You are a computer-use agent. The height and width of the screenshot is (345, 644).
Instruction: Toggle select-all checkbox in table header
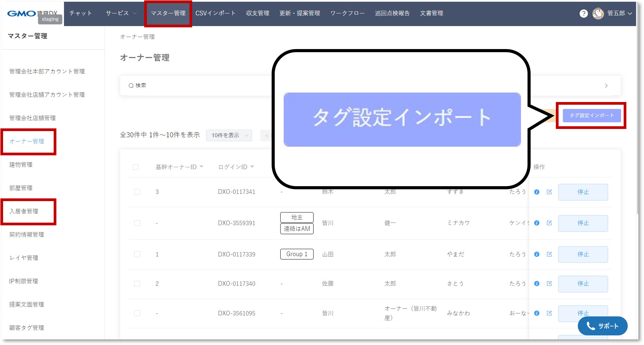click(x=135, y=167)
